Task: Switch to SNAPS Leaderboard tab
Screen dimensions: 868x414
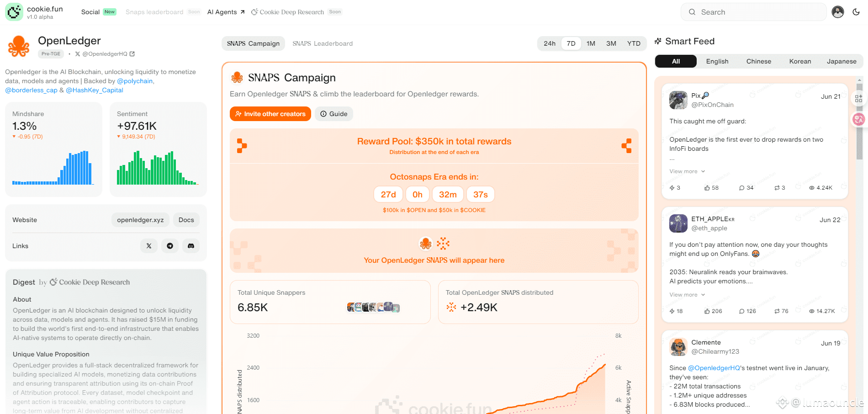Action: [323, 43]
